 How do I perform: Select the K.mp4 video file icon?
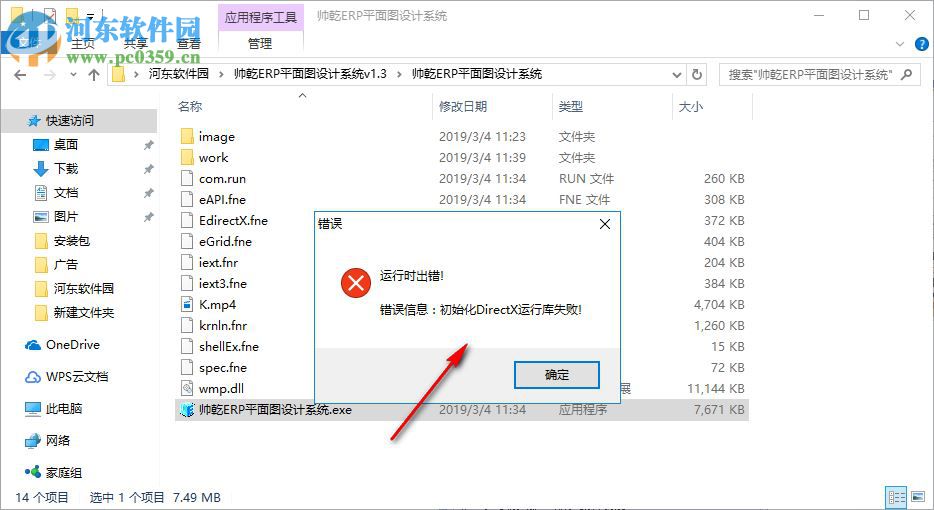point(187,304)
